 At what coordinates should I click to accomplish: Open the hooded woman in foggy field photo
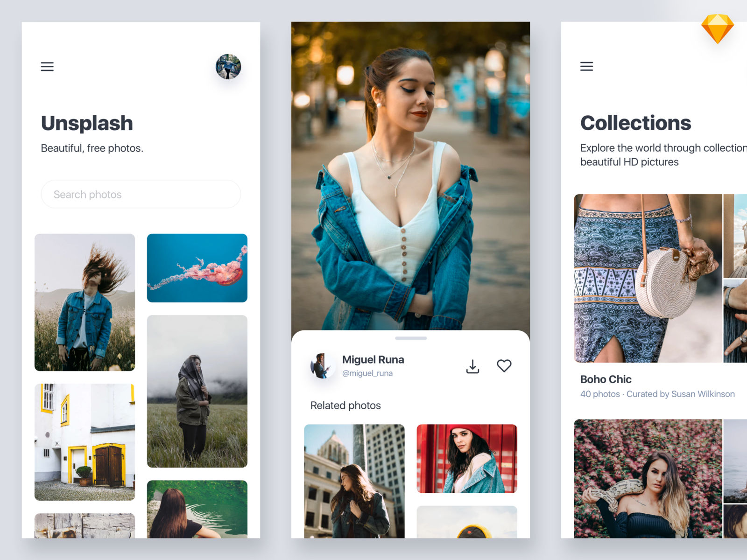pyautogui.click(x=197, y=391)
